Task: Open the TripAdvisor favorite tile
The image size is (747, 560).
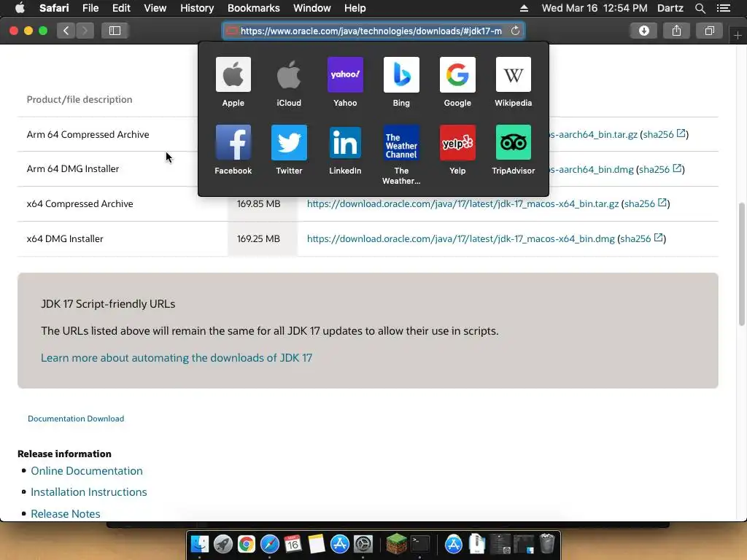Action: pos(513,142)
